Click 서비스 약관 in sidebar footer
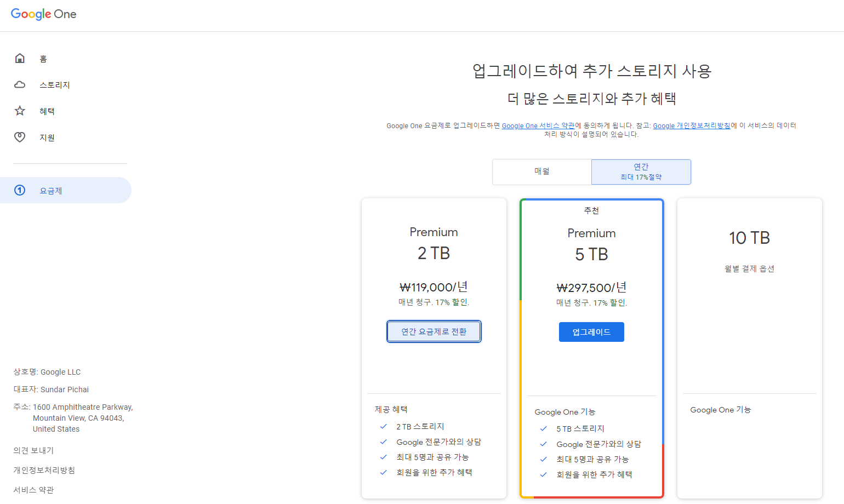 point(33,490)
